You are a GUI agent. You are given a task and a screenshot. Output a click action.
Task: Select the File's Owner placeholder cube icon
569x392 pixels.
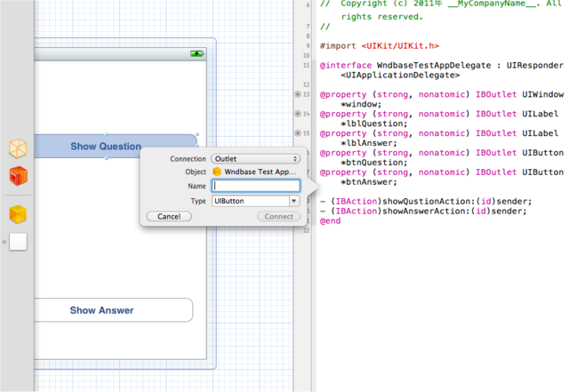click(x=18, y=148)
